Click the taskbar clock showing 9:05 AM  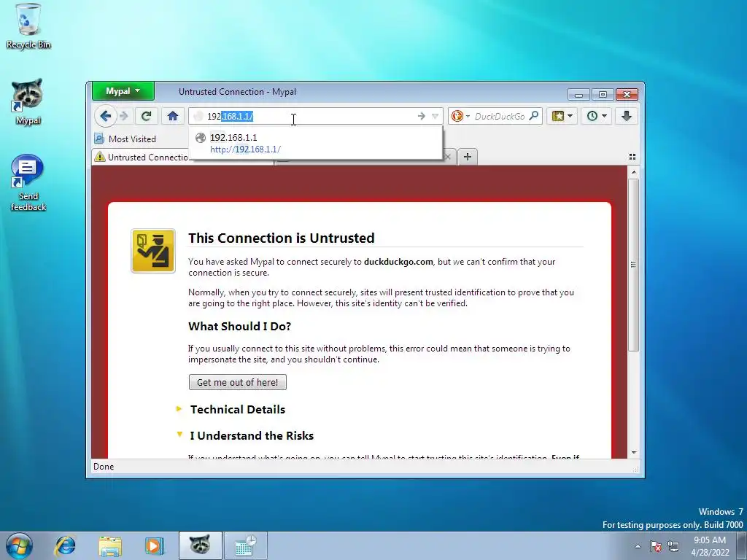(710, 546)
